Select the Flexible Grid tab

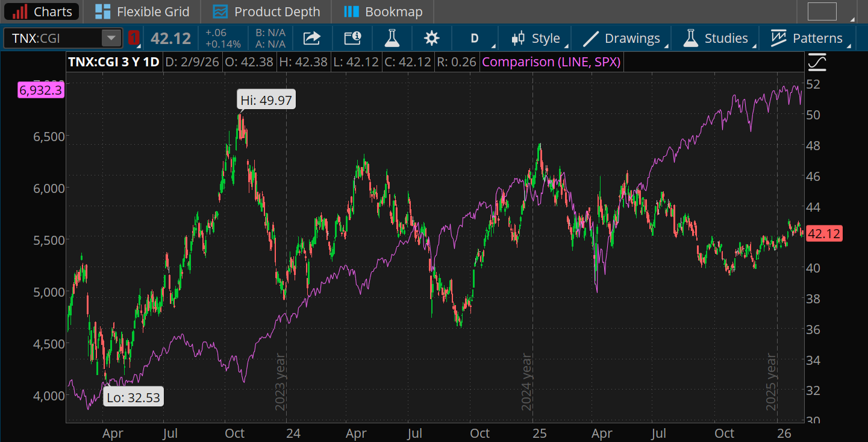coord(142,11)
